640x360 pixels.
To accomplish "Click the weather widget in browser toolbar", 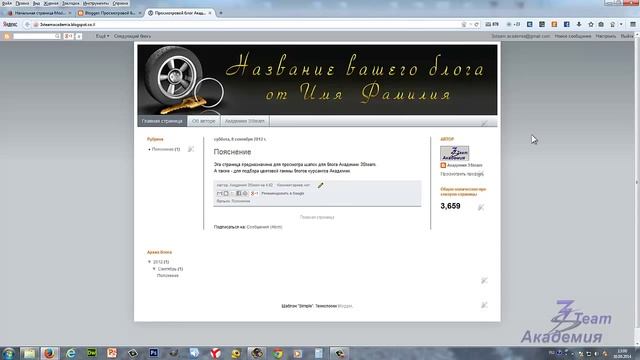I will pos(513,24).
